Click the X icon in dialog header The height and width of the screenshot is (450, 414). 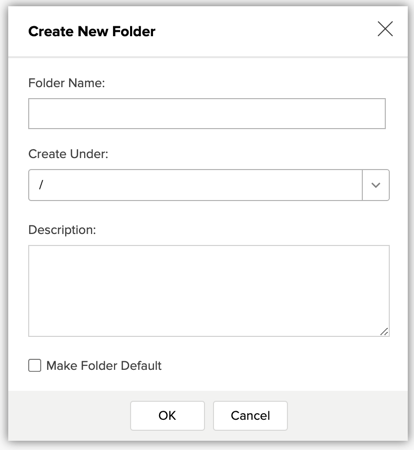385,29
